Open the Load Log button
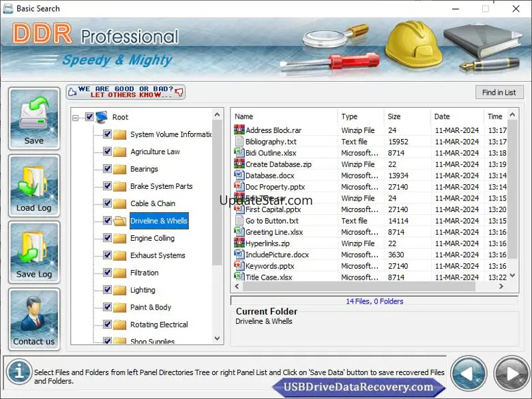The image size is (532, 399). tap(34, 186)
